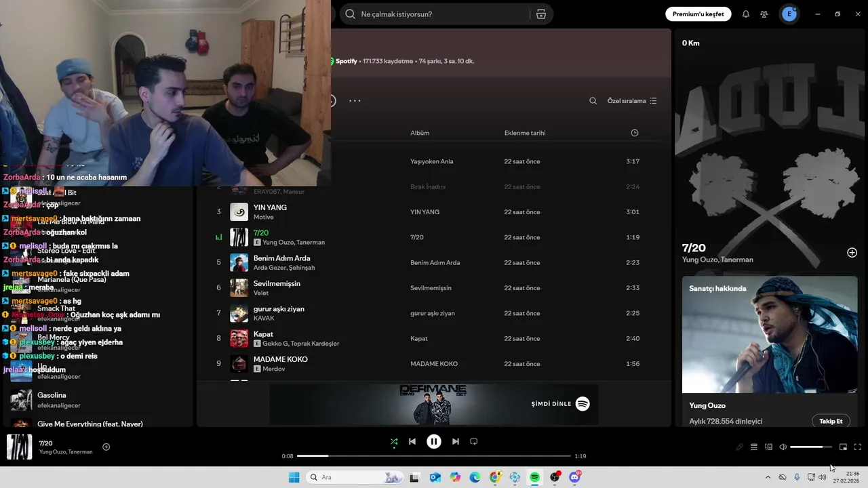Click the Spotify icon in the taskbar
Viewport: 868px width, 488px height.
coord(535,477)
